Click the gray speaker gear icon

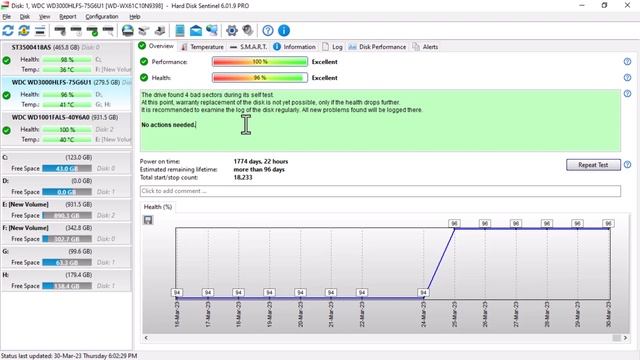pyautogui.click(x=248, y=31)
